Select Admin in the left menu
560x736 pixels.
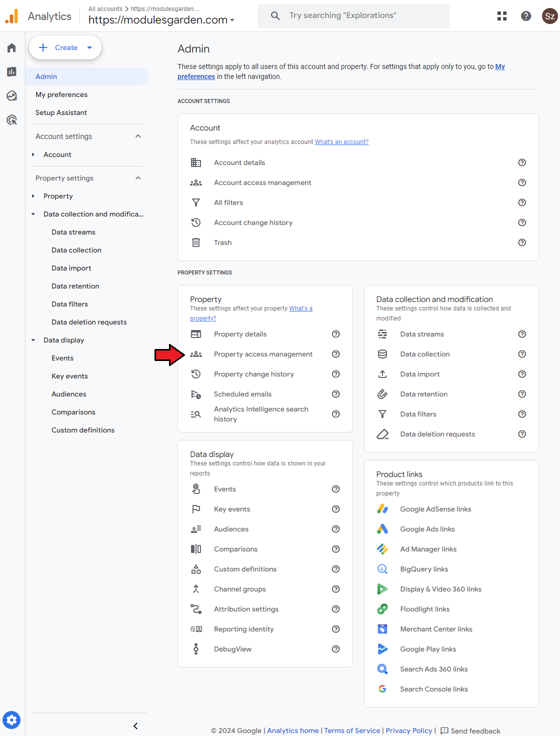tap(87, 76)
